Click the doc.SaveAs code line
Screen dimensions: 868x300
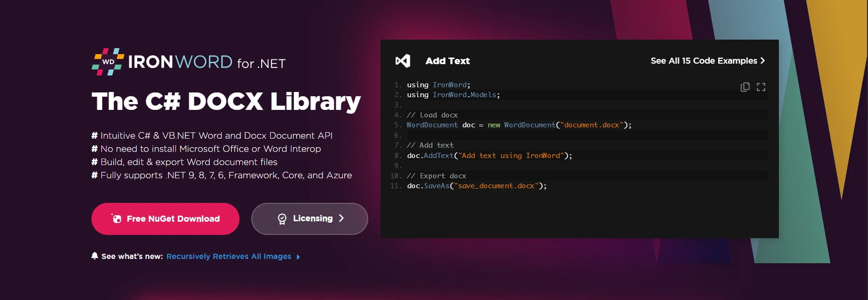[477, 186]
